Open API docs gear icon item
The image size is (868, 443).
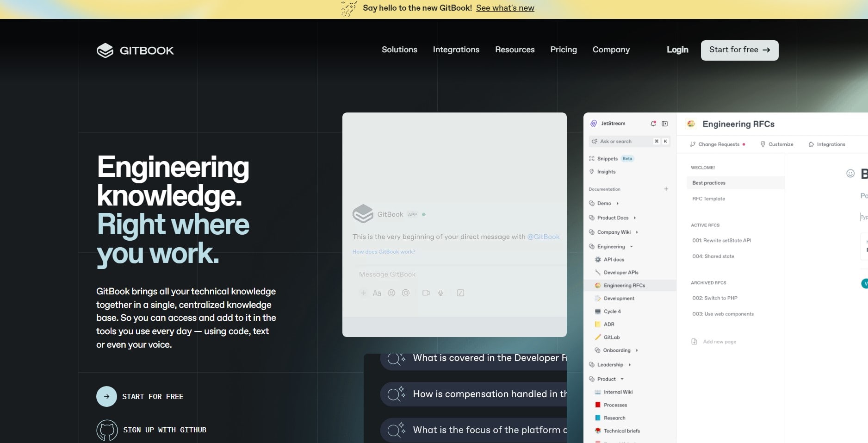[598, 260]
